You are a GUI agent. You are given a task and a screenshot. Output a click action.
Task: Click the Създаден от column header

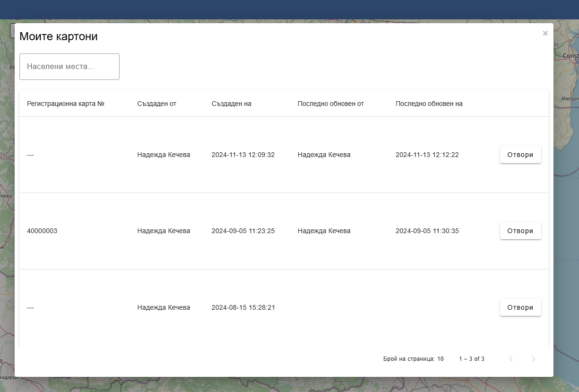tap(157, 104)
